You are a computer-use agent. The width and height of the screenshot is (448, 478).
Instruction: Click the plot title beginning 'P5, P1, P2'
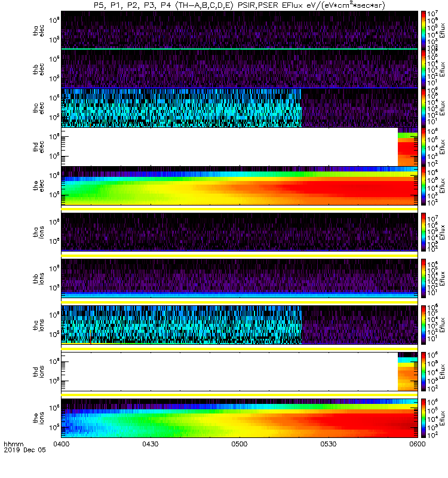click(x=240, y=5)
